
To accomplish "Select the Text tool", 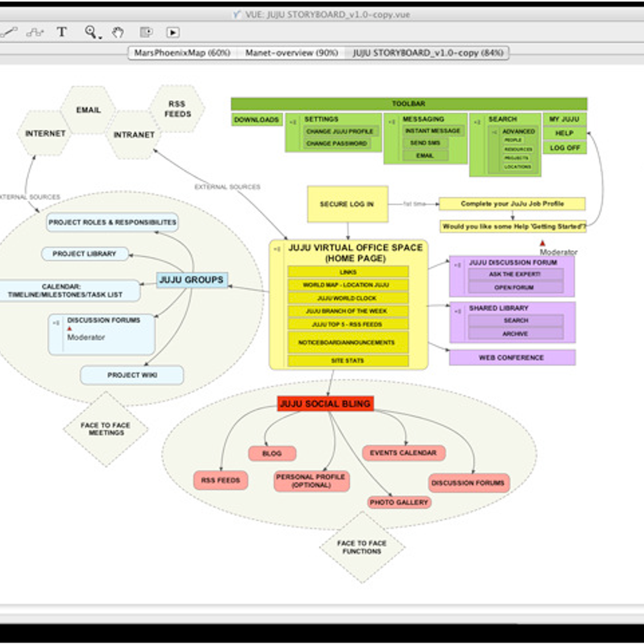I will coord(62,32).
